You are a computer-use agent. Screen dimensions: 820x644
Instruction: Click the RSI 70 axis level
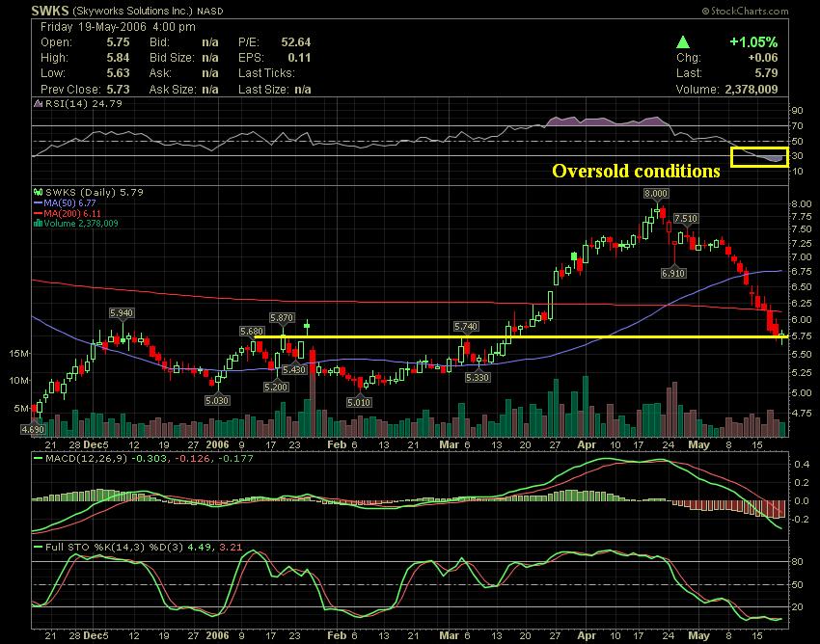coord(797,126)
